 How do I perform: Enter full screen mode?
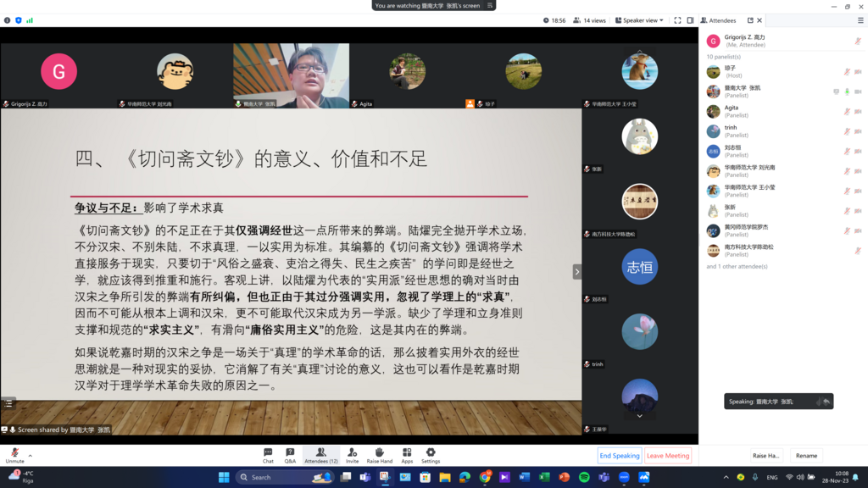pos(677,20)
